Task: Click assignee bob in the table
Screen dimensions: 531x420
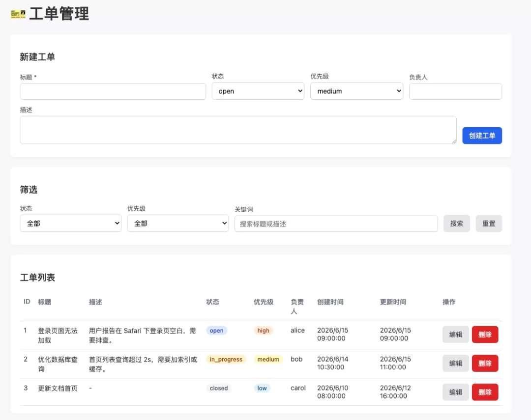Action: coord(296,359)
